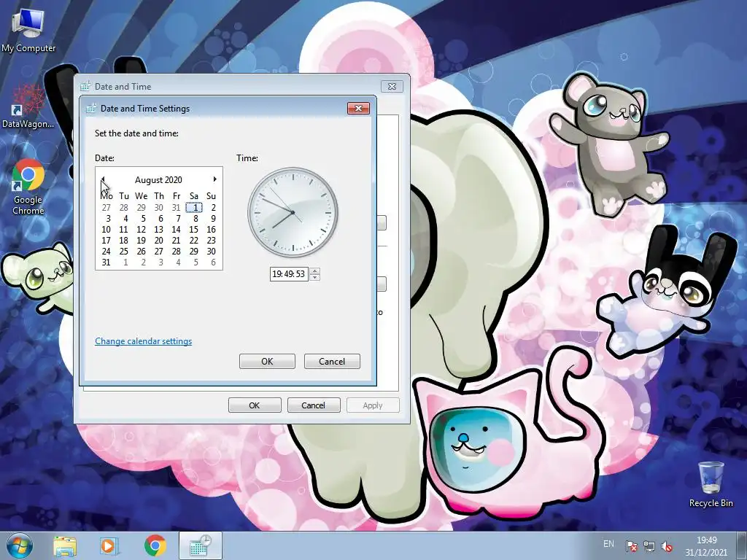Click OK in the rear Date and Time window

coord(255,405)
